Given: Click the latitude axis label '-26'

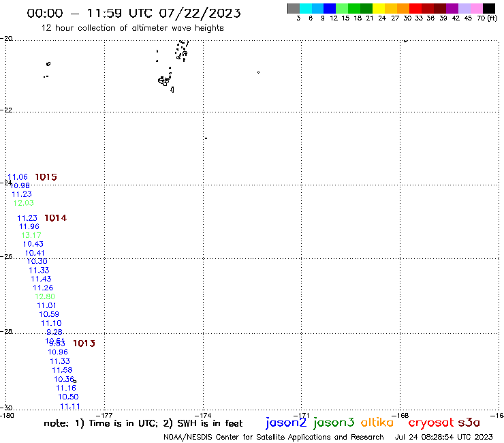Looking at the screenshot, I should [x=6, y=256].
